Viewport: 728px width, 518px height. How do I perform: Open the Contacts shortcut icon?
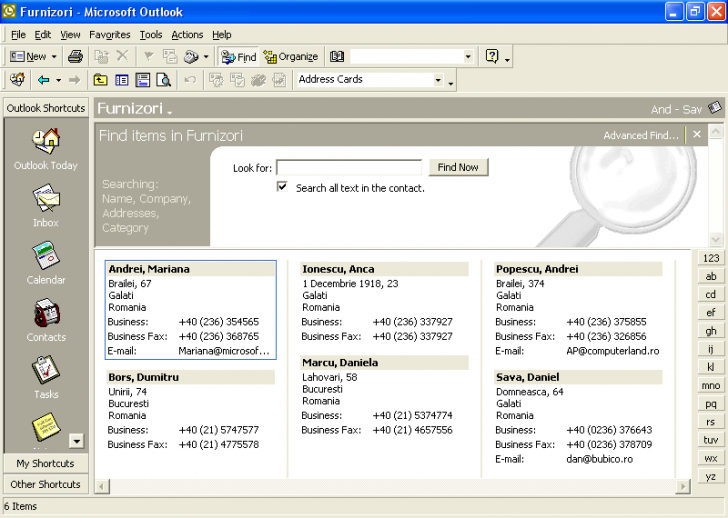45,319
